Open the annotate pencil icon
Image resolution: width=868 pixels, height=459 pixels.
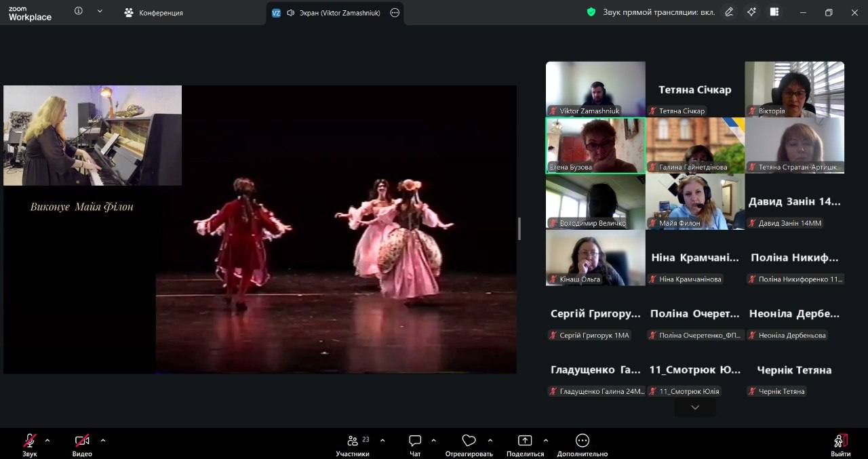click(729, 12)
